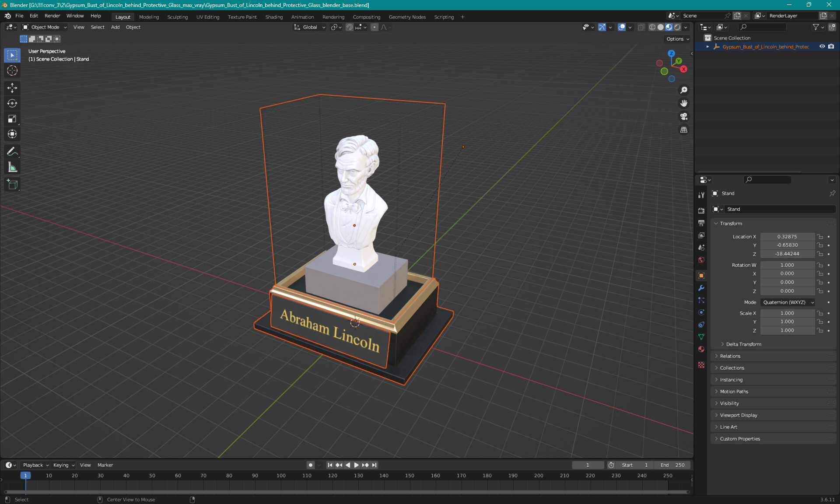Open the Tool properties tab
Screen dimensions: 840x504
(x=701, y=195)
